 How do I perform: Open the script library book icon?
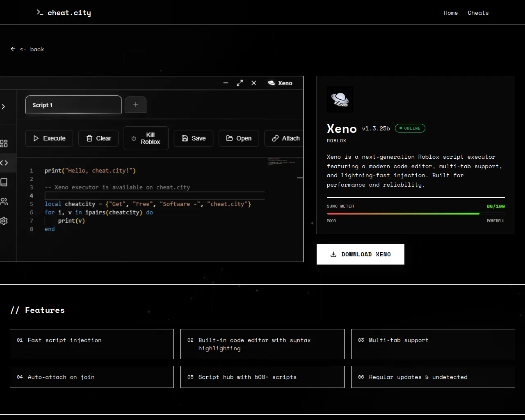coord(4,182)
